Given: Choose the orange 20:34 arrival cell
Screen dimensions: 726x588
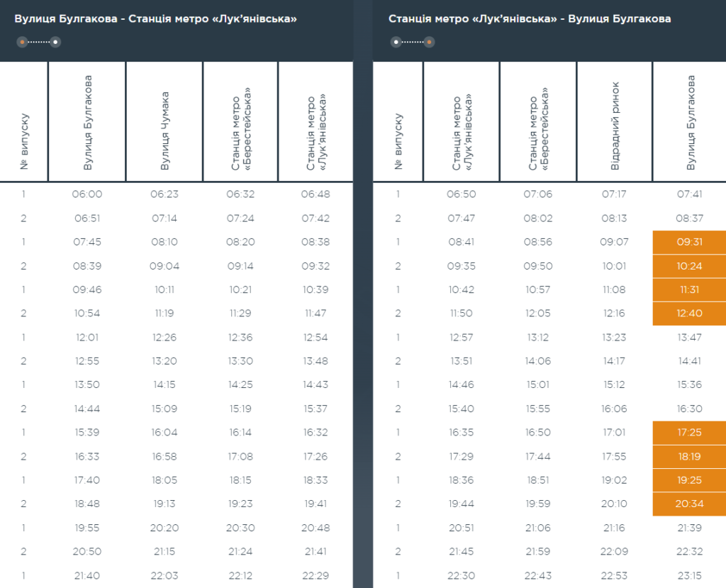Looking at the screenshot, I should click(689, 504).
